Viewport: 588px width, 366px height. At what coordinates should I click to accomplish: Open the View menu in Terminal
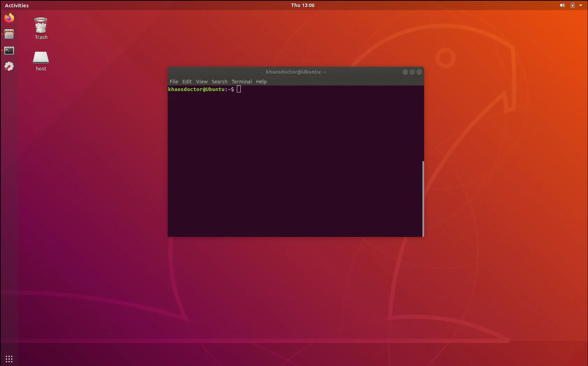pos(202,82)
